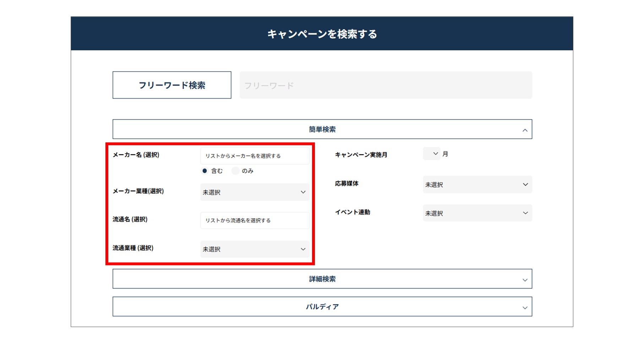Image resolution: width=644 pixels, height=346 pixels.
Task: Click the chevron icon beside 応募媒体 dropdown
Action: pyautogui.click(x=525, y=184)
